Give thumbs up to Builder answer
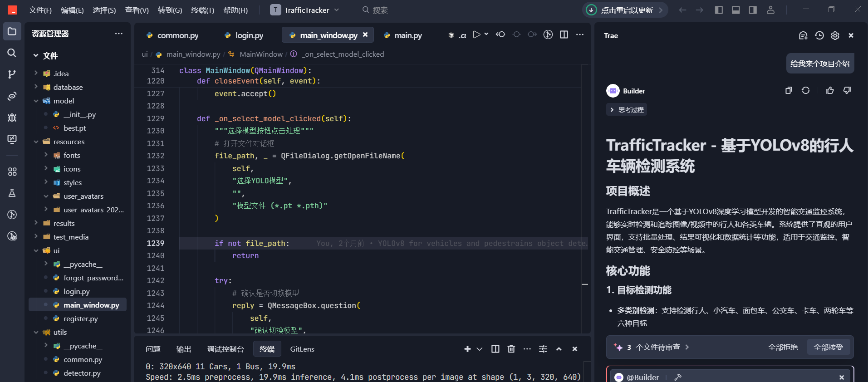 click(x=830, y=90)
